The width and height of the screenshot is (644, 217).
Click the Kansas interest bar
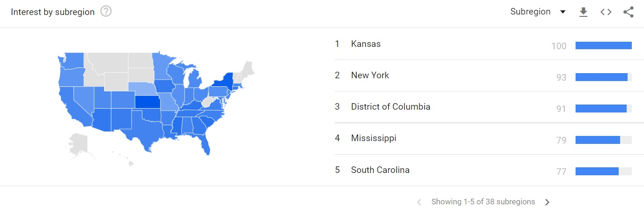point(604,45)
